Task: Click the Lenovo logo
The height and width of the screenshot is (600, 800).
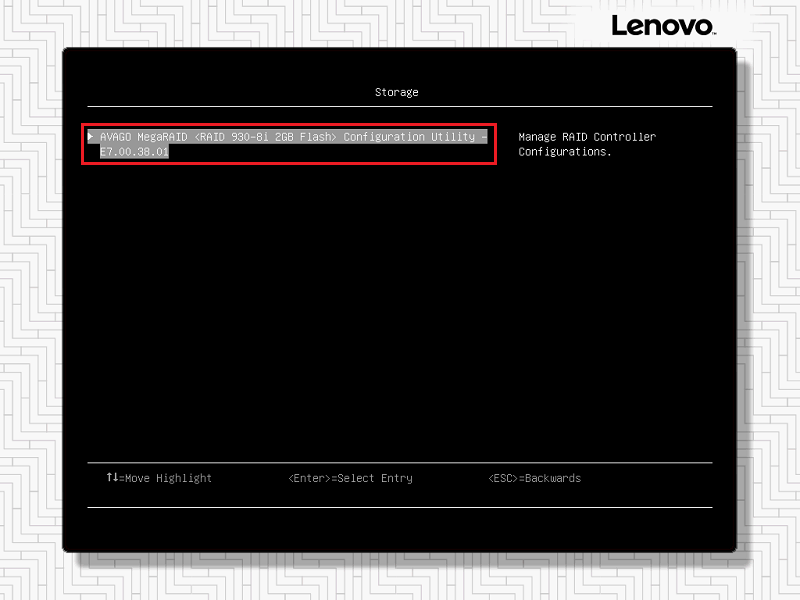Action: (x=663, y=26)
